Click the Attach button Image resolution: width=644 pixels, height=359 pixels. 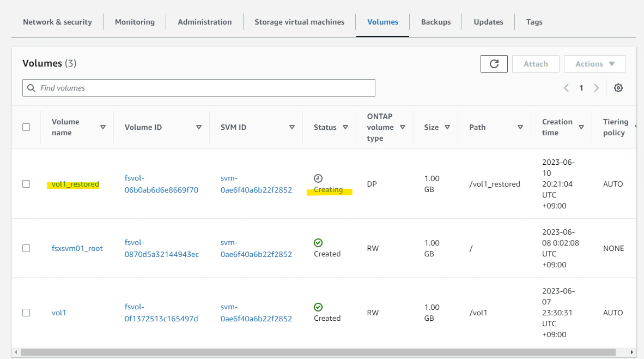pos(536,64)
